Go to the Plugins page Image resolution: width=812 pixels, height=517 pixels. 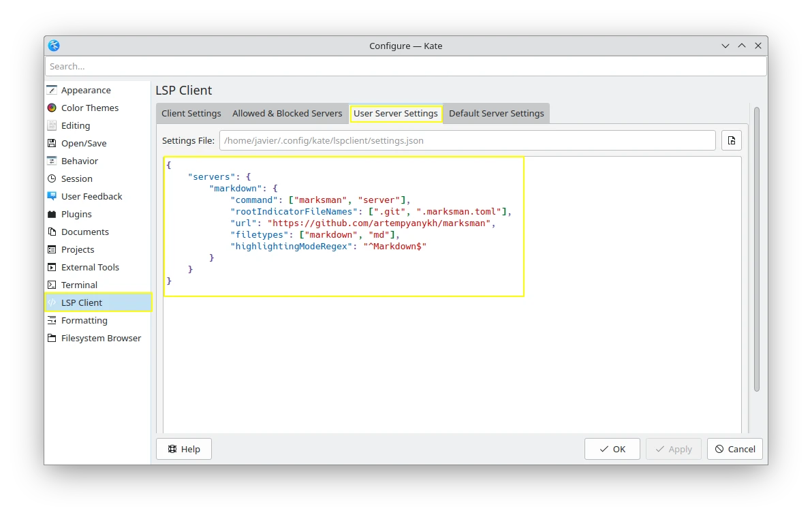[76, 214]
